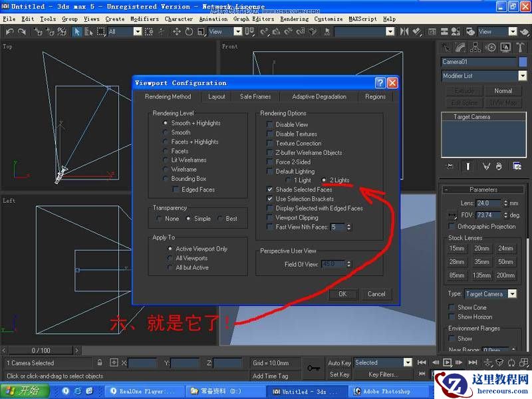The height and width of the screenshot is (399, 532).
Task: Open the Motion command panel tab
Action: [x=491, y=47]
